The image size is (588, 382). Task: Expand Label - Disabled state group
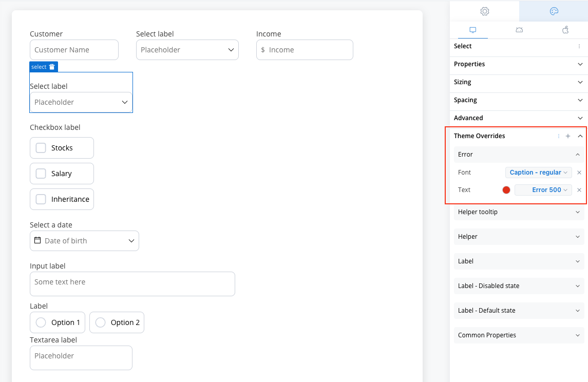pos(519,286)
